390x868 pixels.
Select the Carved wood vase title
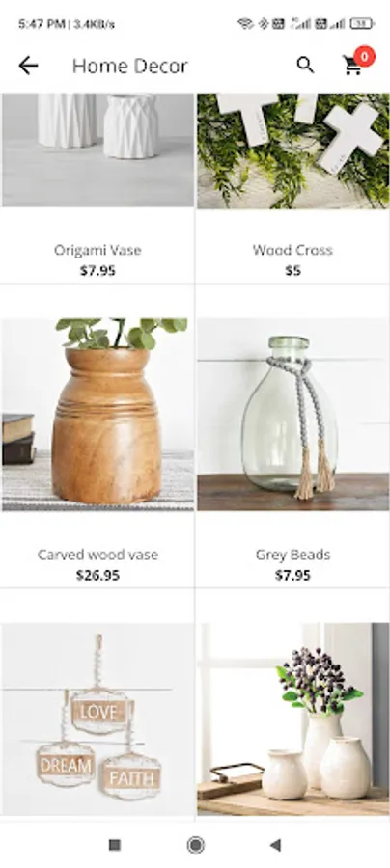pyautogui.click(x=98, y=555)
